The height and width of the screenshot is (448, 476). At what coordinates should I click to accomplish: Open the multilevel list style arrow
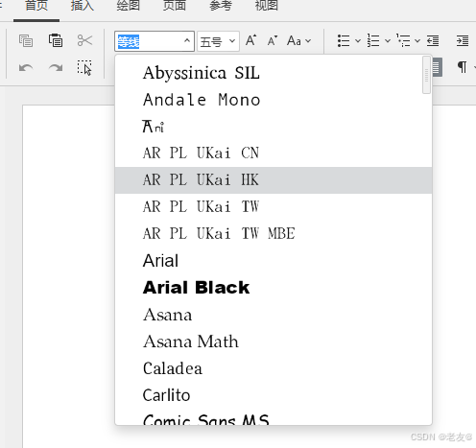[x=417, y=41]
